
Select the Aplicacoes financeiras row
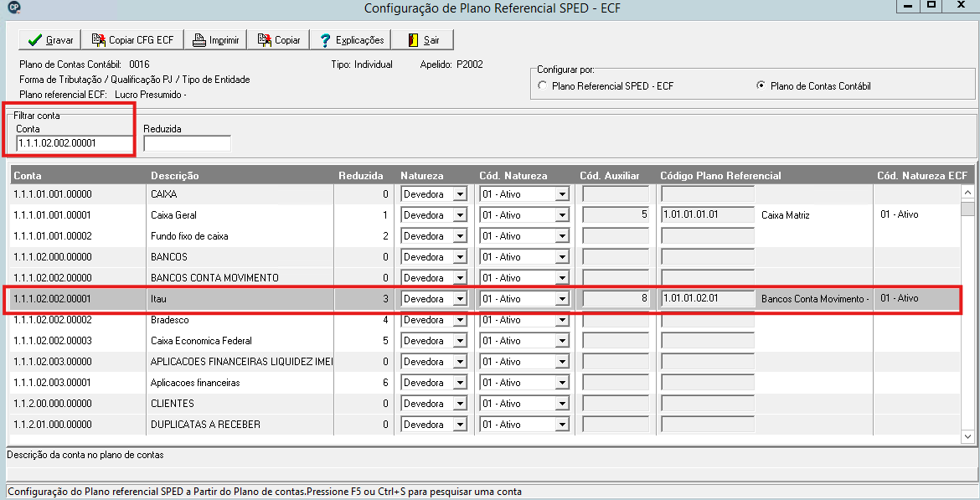click(x=485, y=383)
